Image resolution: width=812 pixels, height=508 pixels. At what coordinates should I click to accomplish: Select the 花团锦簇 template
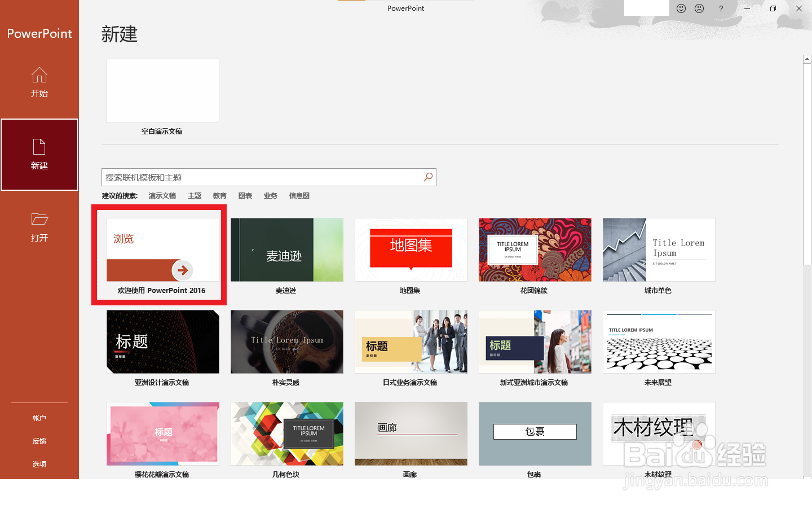pyautogui.click(x=535, y=249)
